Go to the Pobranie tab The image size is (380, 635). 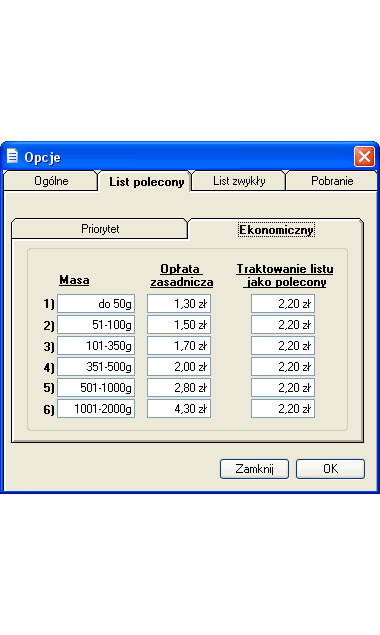tap(331, 181)
